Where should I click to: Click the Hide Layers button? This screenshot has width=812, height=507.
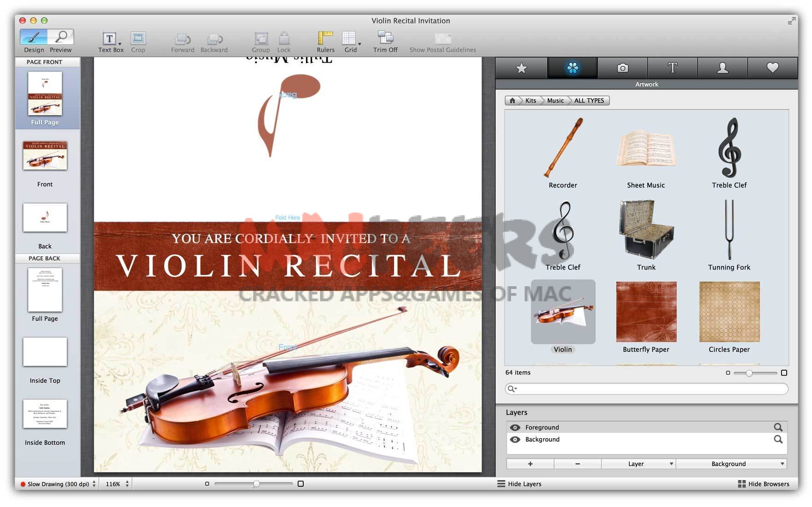coord(519,484)
